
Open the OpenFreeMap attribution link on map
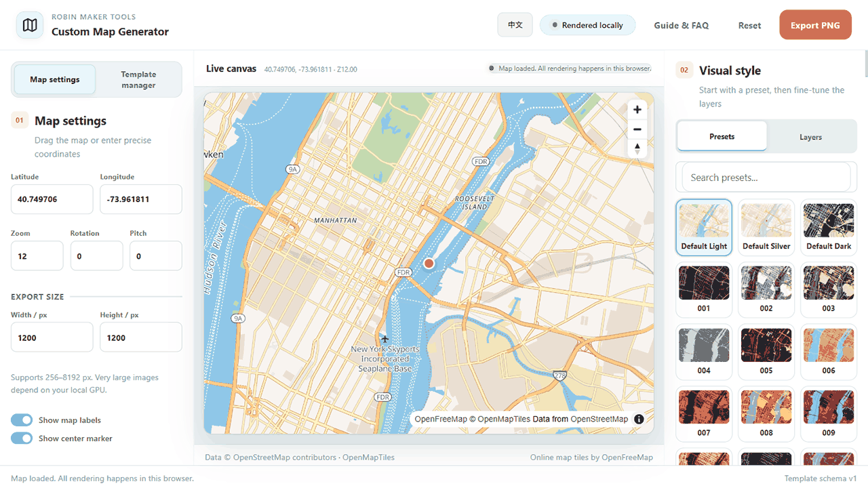pos(441,419)
